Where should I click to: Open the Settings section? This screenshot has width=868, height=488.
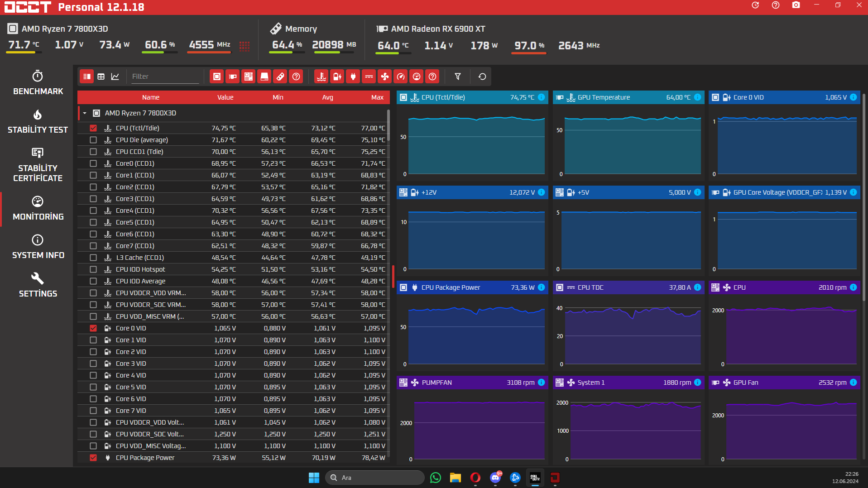[x=38, y=285]
